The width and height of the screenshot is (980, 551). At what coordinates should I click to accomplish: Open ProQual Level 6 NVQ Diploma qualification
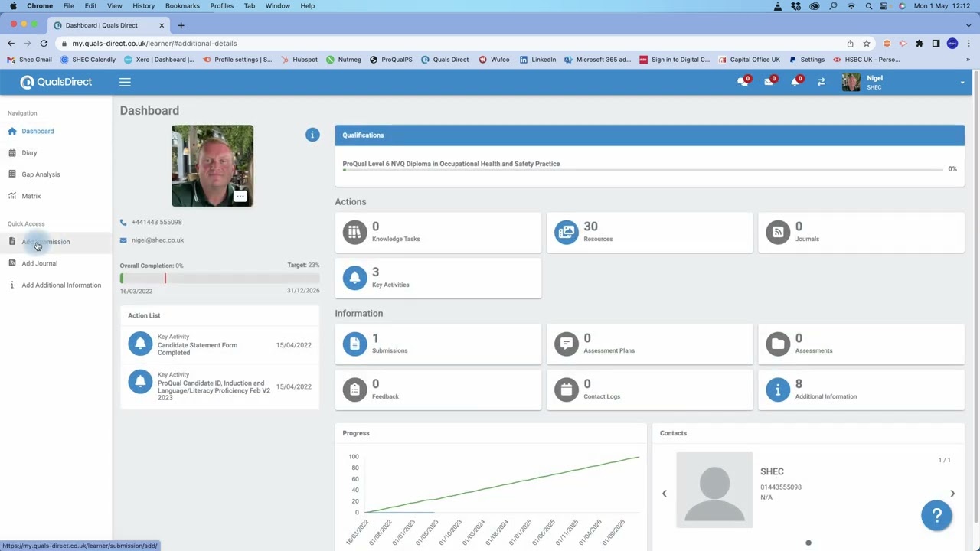click(451, 164)
